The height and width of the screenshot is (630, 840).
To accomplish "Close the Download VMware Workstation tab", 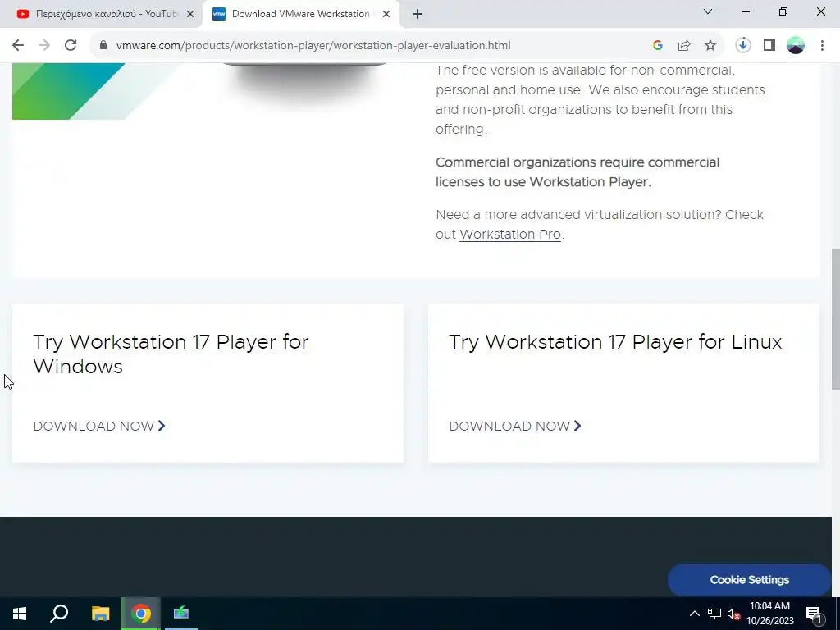I will (386, 15).
